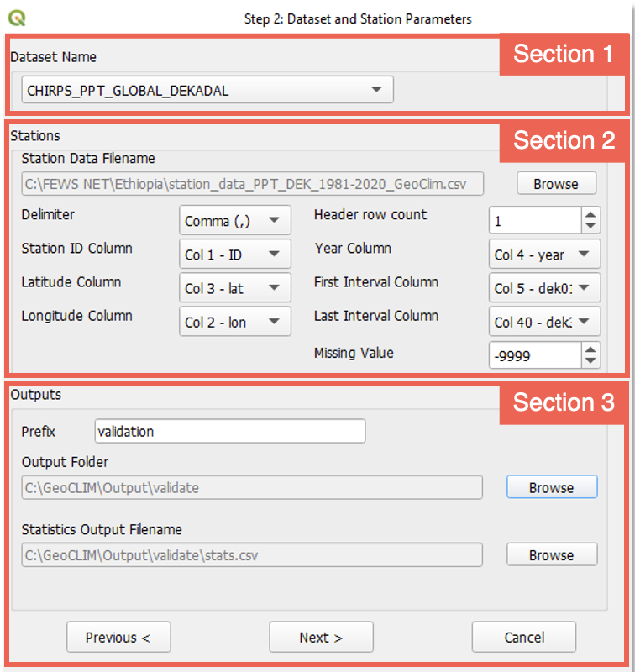Browse for the Statistics Output Filename
The image size is (635, 672).
(551, 554)
